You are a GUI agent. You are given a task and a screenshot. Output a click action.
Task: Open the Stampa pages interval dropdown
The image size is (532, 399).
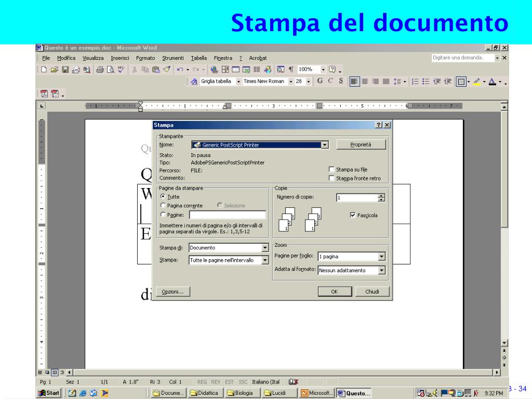pos(265,260)
